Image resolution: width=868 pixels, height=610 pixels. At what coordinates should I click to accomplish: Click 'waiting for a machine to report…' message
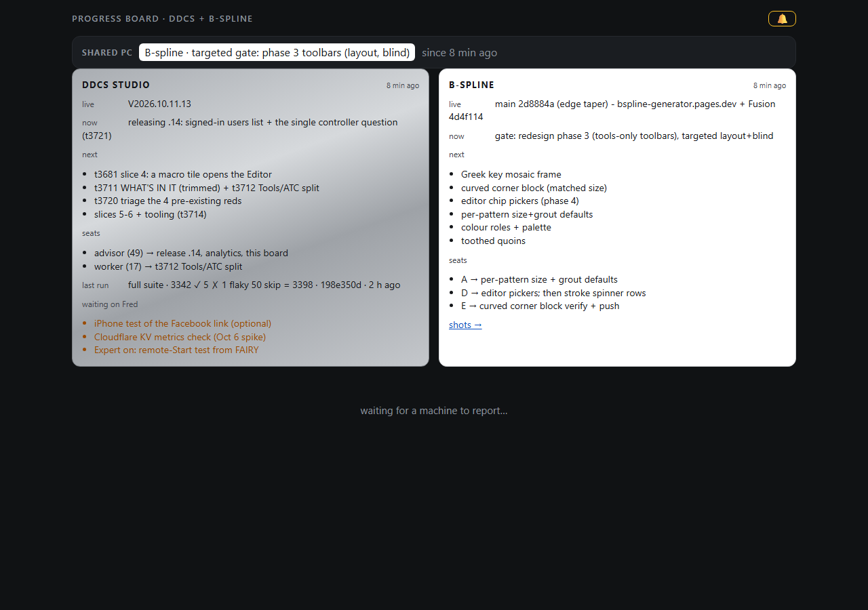[434, 411]
